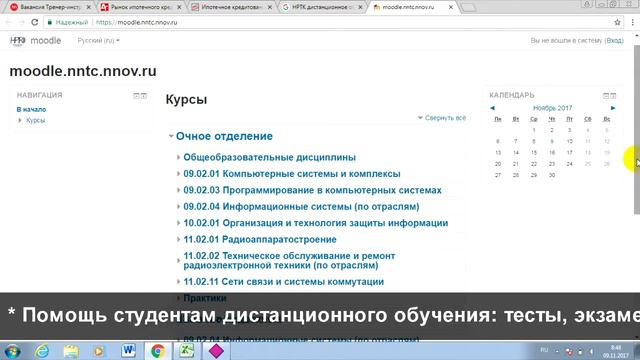The width and height of the screenshot is (640, 360).
Task: Collapse the 'Очное отделение' category
Action: point(171,136)
